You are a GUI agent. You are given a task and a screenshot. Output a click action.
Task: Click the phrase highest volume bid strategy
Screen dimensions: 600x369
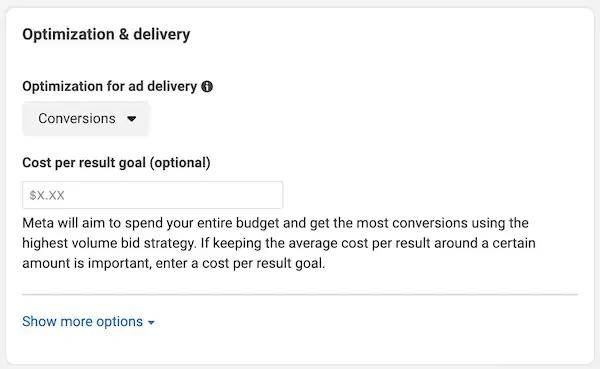click(109, 243)
